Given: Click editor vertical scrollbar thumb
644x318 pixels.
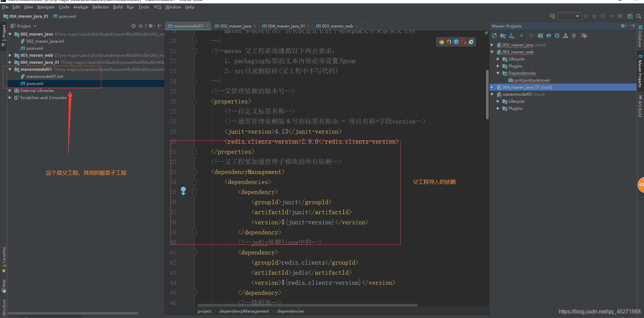Looking at the screenshot, I should pos(487,94).
